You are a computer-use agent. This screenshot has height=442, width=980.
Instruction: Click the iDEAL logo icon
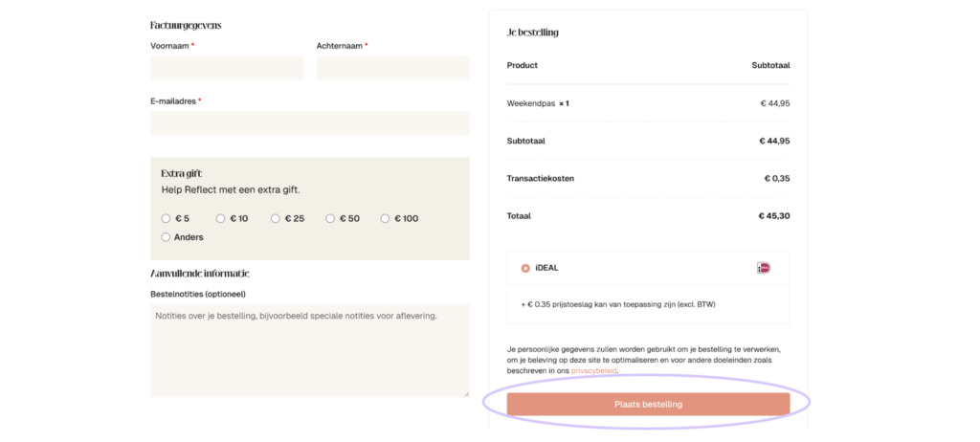pos(763,268)
